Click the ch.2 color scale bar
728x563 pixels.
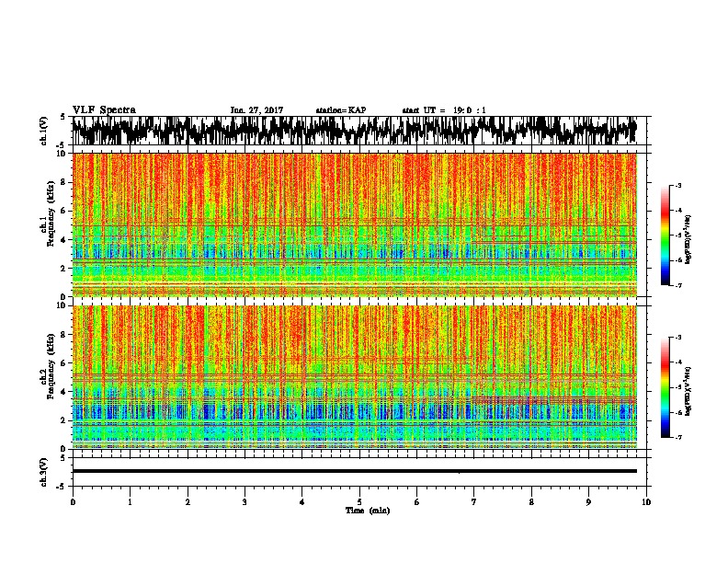point(665,387)
